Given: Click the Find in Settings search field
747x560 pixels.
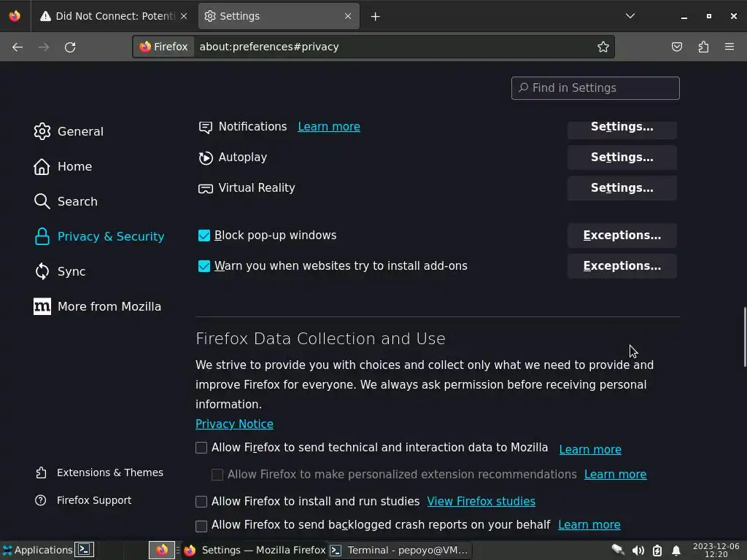Looking at the screenshot, I should click(595, 88).
